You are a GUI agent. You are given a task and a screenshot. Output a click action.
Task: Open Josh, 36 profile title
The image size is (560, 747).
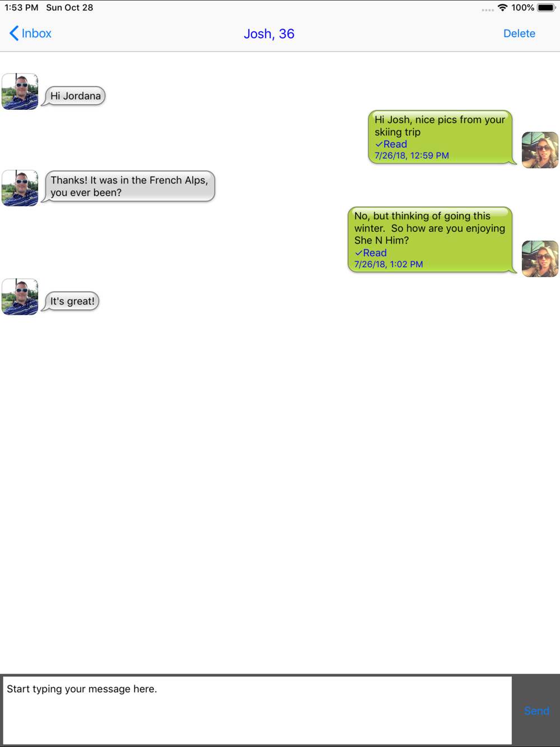coord(269,34)
